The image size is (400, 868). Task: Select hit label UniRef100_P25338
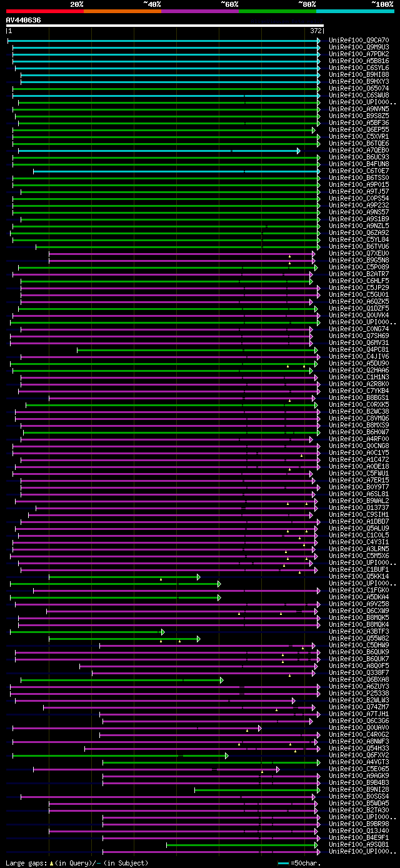click(x=359, y=694)
